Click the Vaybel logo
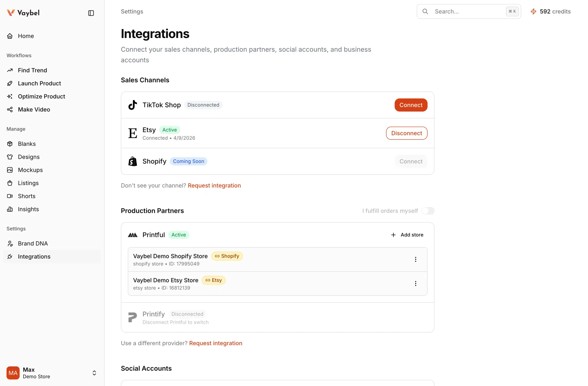 pos(23,12)
